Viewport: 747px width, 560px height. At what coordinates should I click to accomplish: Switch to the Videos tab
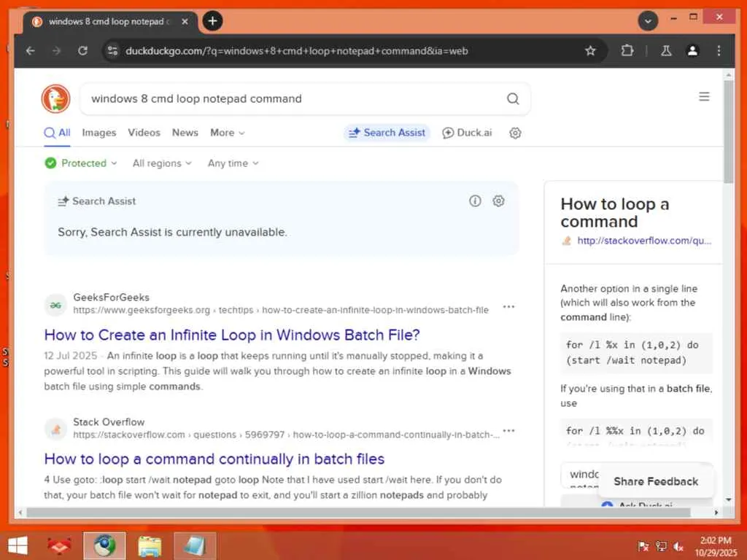[x=144, y=133]
